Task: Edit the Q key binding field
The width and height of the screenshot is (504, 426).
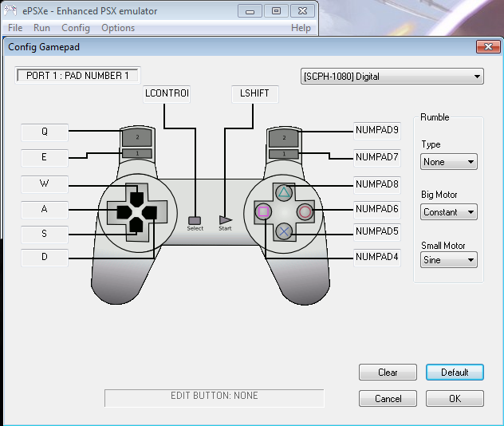Action: point(45,132)
